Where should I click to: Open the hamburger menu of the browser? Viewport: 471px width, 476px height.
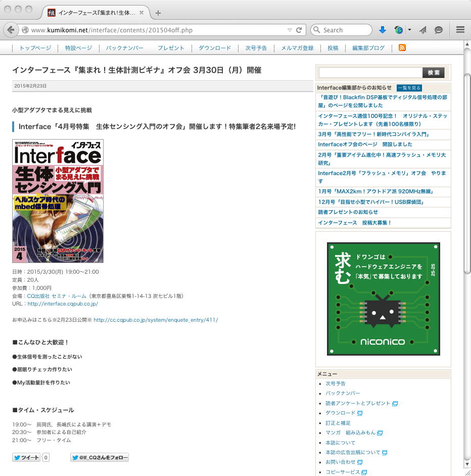pos(460,29)
